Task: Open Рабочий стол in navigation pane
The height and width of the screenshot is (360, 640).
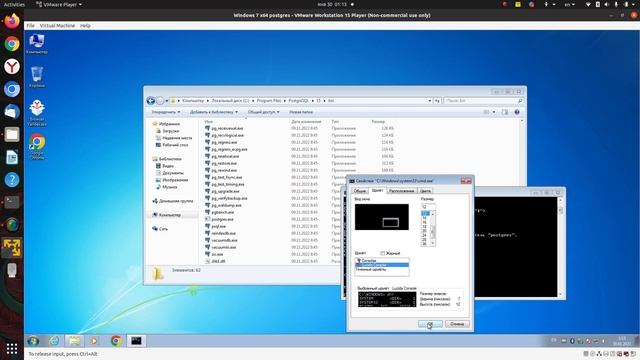Action: 175,145
